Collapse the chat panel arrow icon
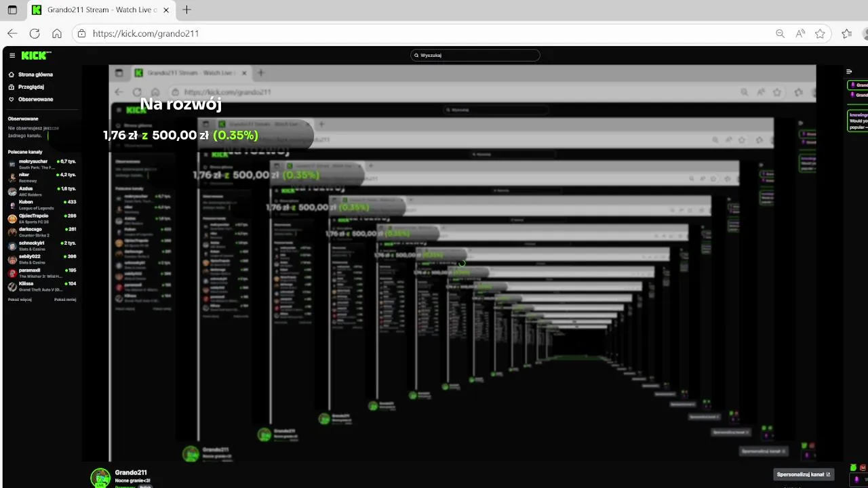This screenshot has width=868, height=488. pos(849,71)
